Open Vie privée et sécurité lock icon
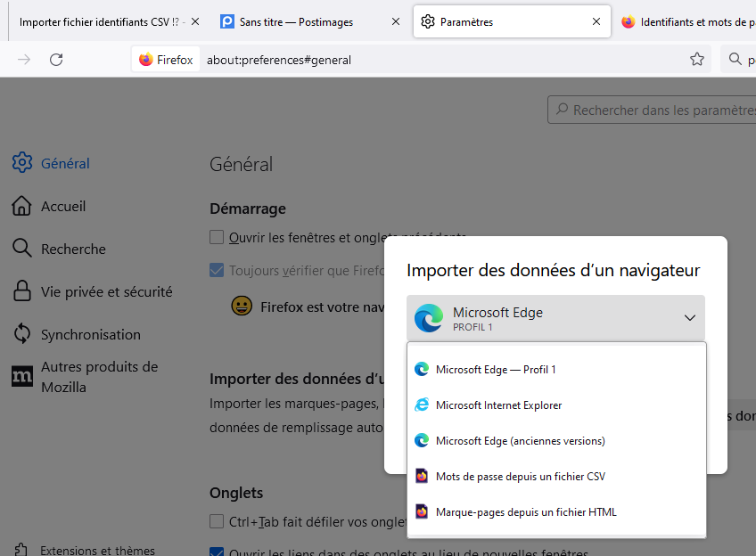 tap(21, 291)
